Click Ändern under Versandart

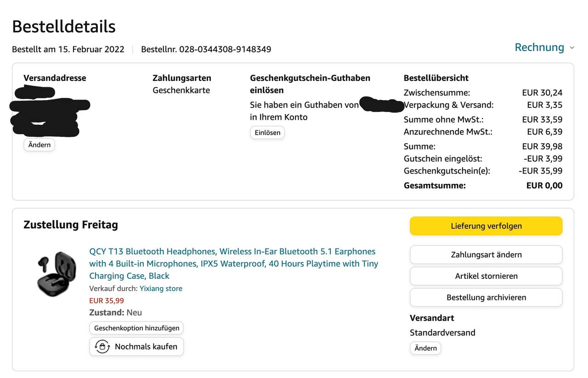(x=425, y=348)
